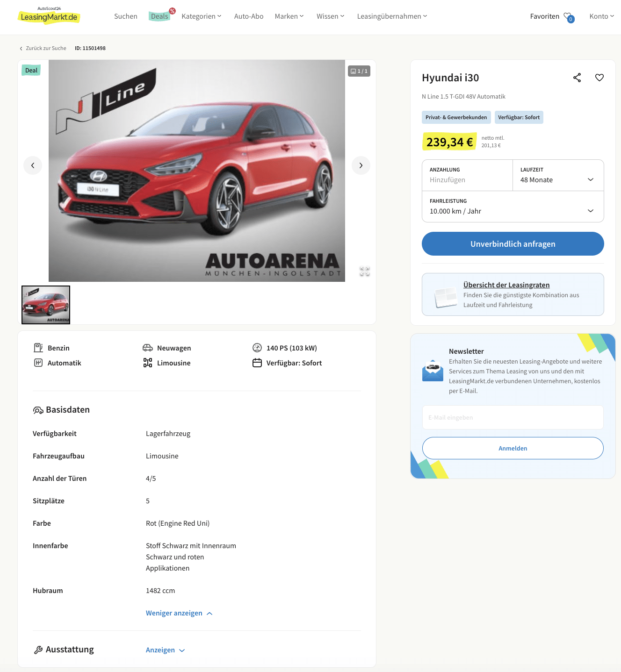Click the Deal badge on image

[31, 71]
